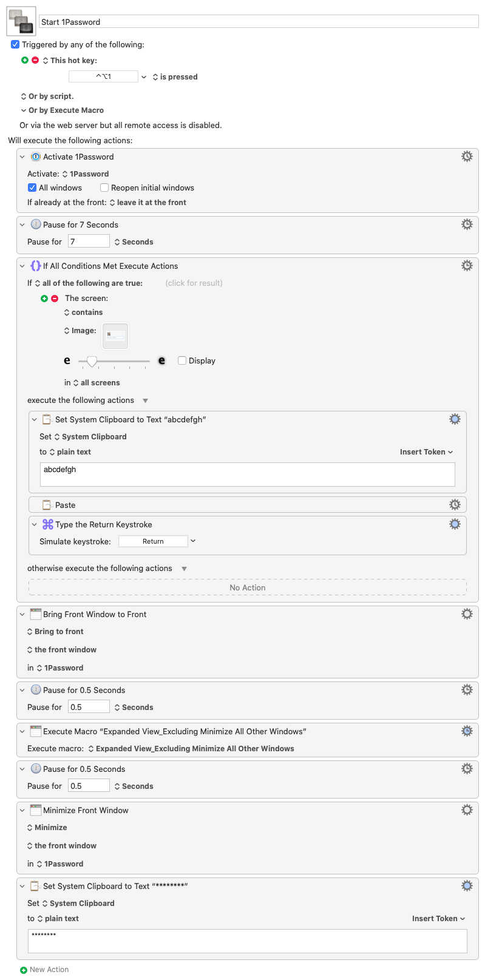The image size is (485, 980).
Task: Collapse the Bring Front Window to Front action
Action: click(22, 614)
